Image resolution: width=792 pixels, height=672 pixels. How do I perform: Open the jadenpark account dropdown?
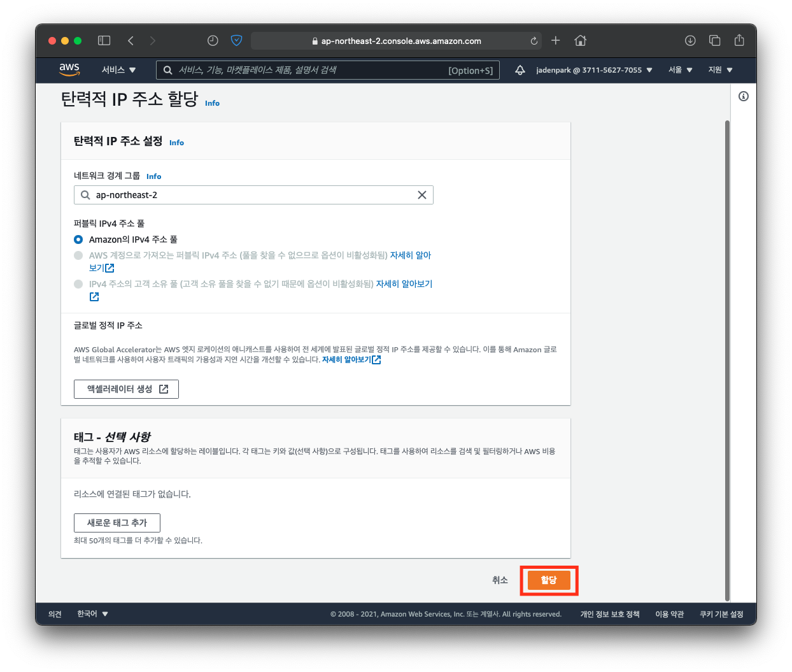click(594, 70)
